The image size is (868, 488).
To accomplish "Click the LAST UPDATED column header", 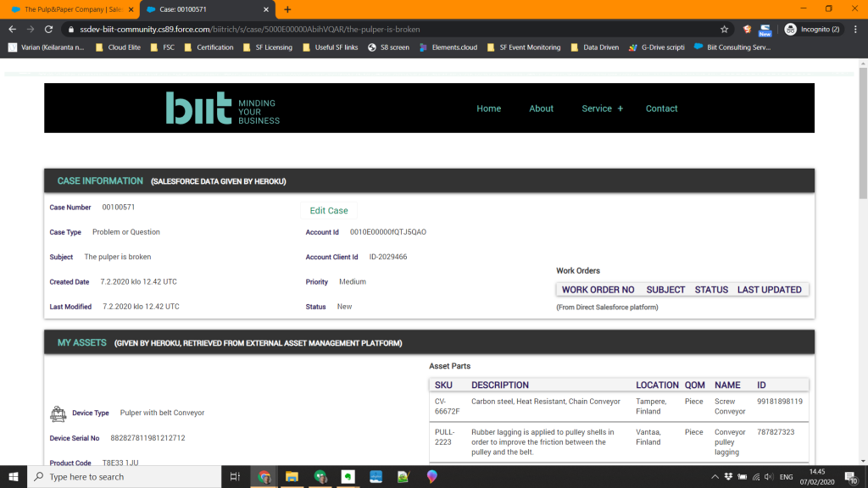I will pos(770,290).
